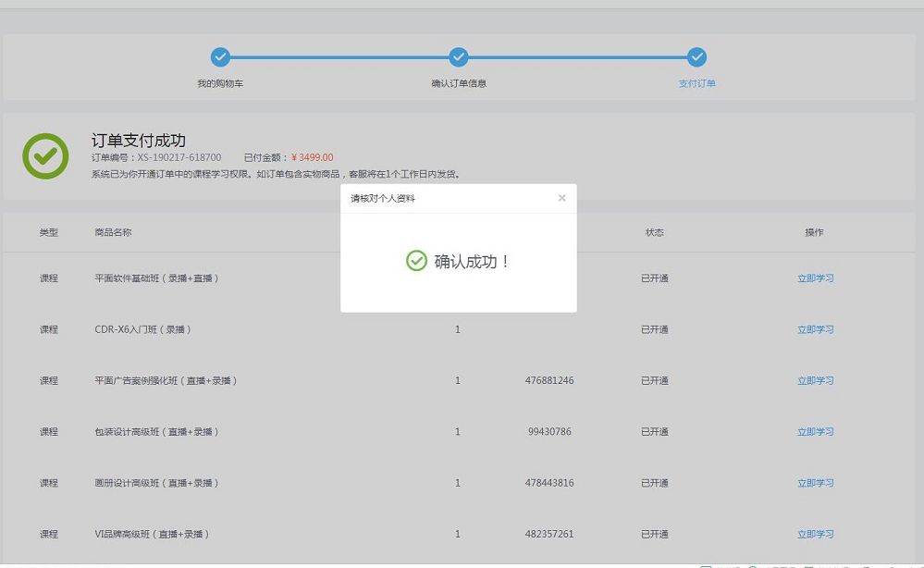Open 立即学习 for 包装设计高级班 course
Screen dimensions: 924x568
(815, 431)
